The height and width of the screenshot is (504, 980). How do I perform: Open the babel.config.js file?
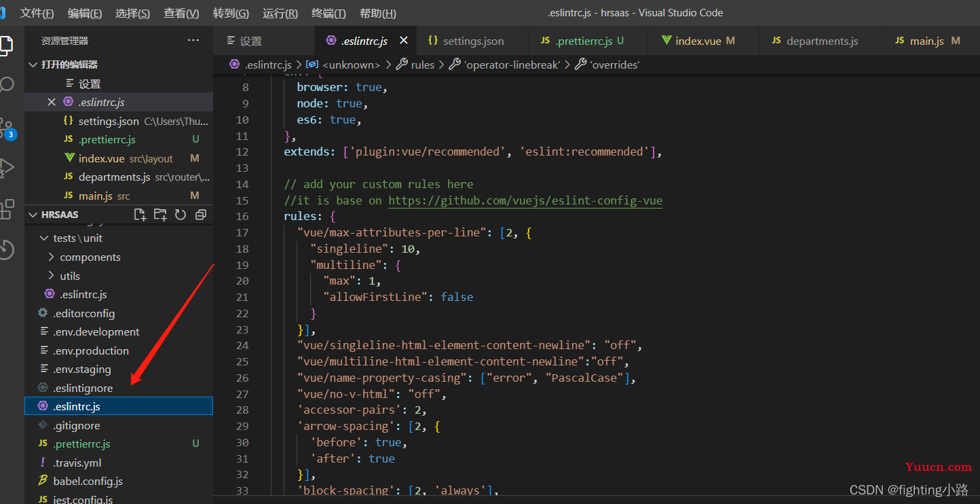[x=119, y=482]
